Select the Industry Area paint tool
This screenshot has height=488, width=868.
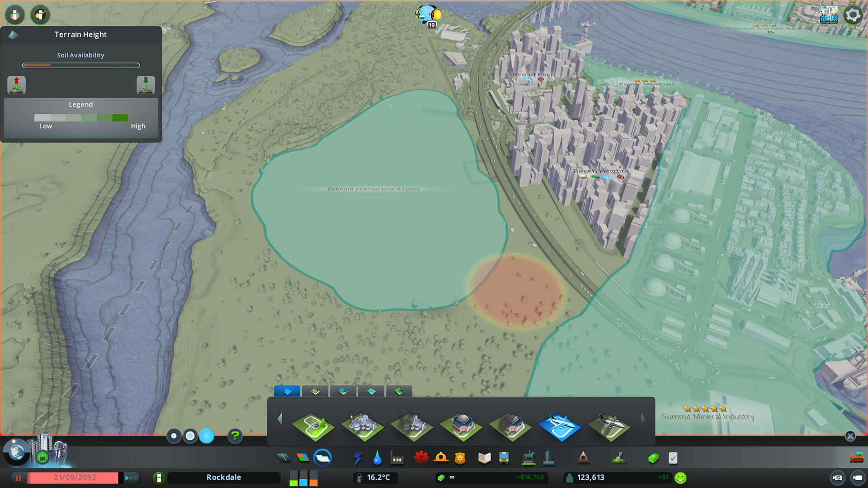click(x=363, y=427)
